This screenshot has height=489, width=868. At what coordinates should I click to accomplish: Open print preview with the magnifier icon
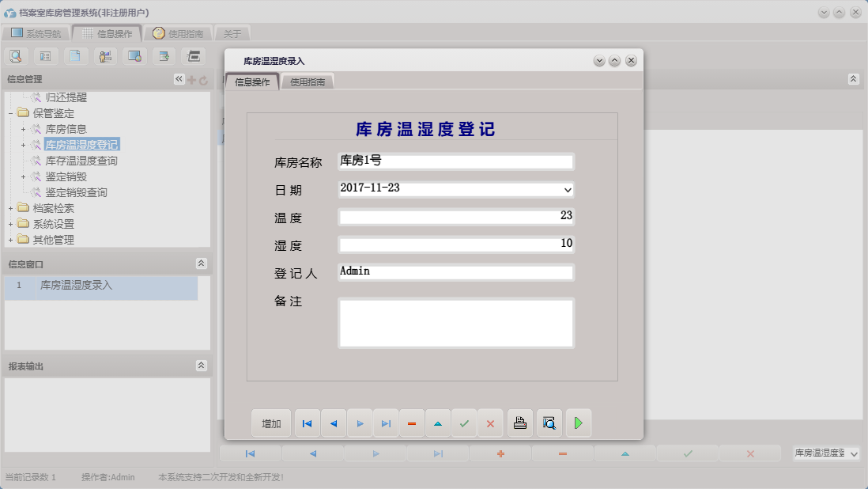pos(549,423)
